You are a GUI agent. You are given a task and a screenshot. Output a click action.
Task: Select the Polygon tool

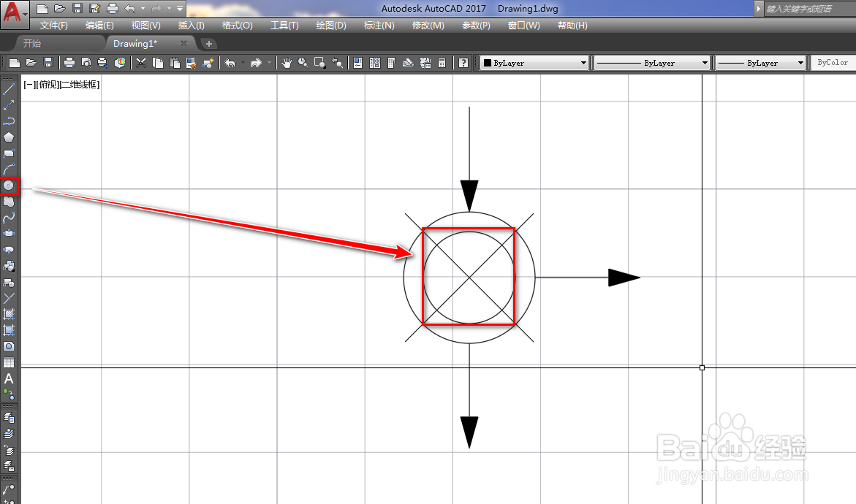(x=9, y=137)
